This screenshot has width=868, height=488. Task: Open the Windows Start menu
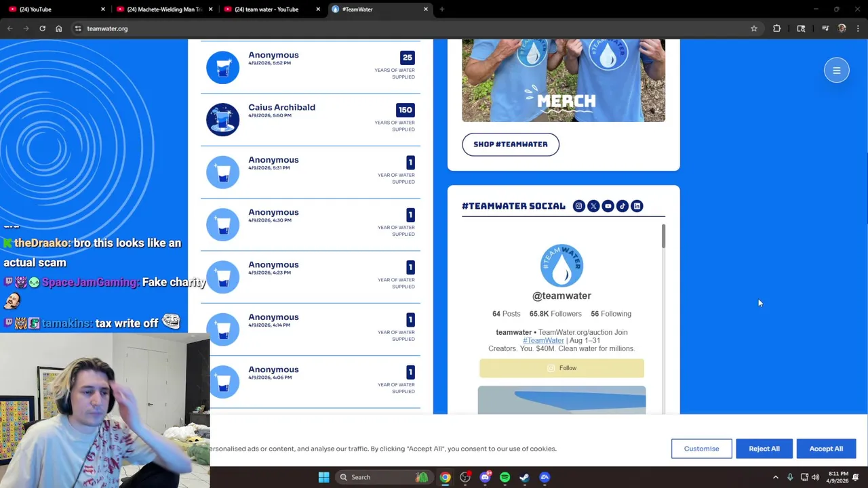point(323,477)
